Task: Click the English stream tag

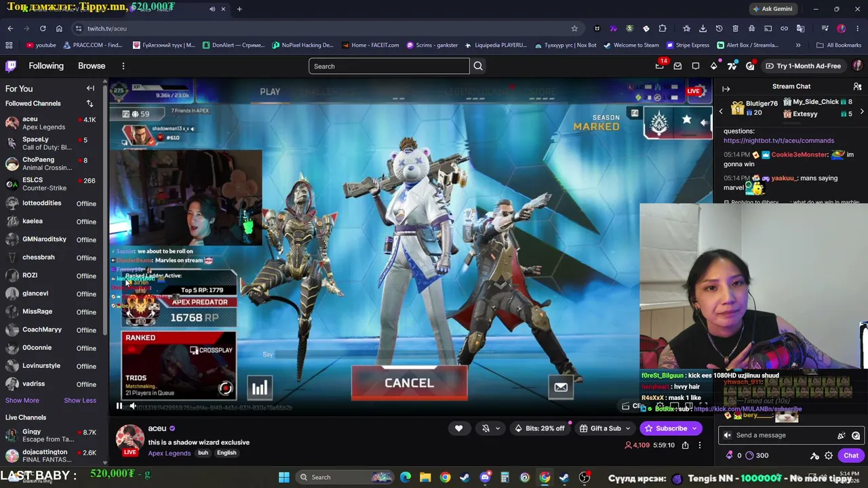Action: click(226, 453)
